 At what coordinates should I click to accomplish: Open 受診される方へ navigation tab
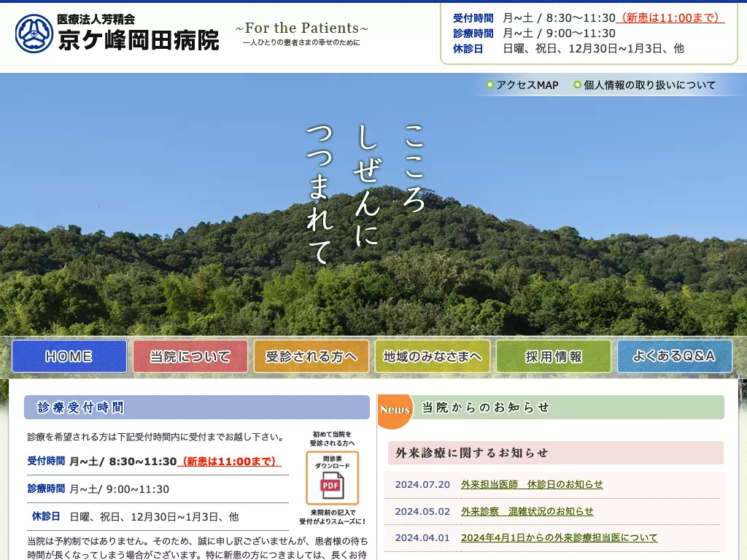pos(311,356)
